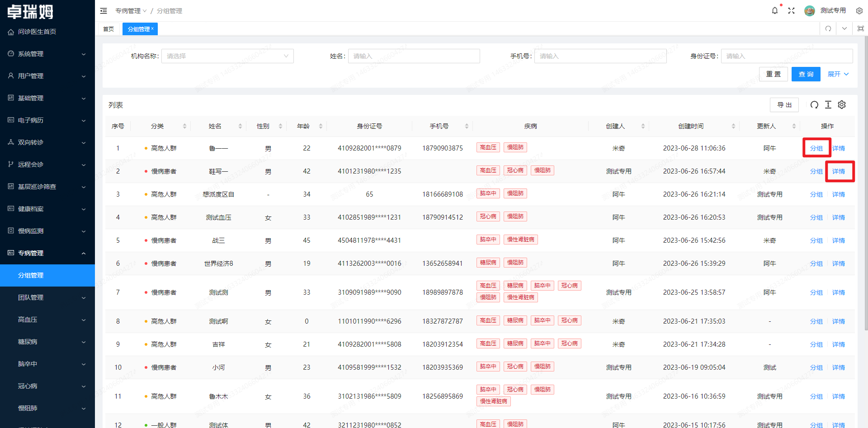
Task: Click the 查询 search button
Action: coord(806,74)
